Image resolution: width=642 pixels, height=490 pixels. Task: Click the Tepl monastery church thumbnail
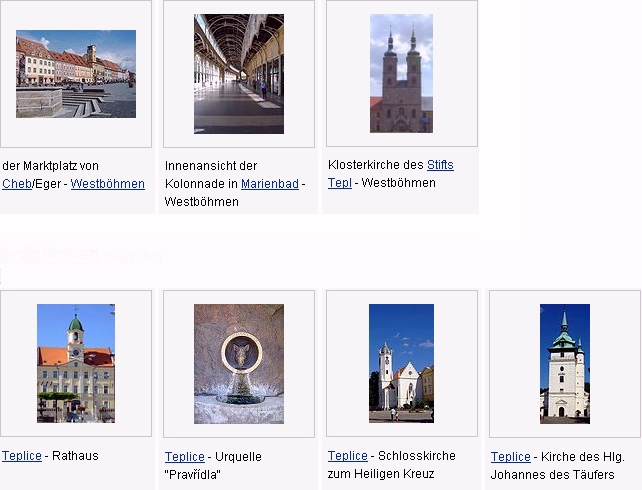401,74
